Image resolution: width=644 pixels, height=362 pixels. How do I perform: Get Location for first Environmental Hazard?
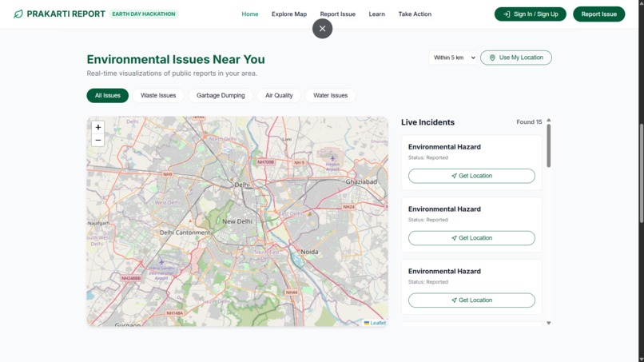[471, 176]
